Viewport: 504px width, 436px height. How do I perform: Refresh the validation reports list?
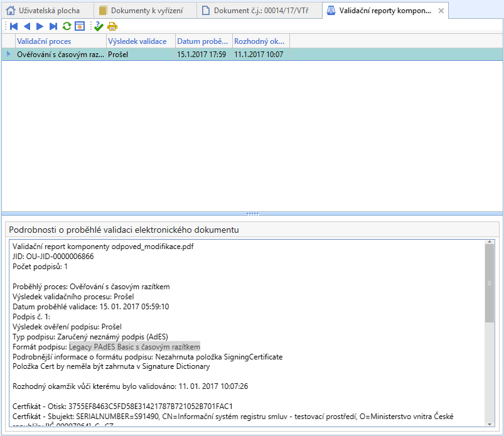tap(67, 26)
